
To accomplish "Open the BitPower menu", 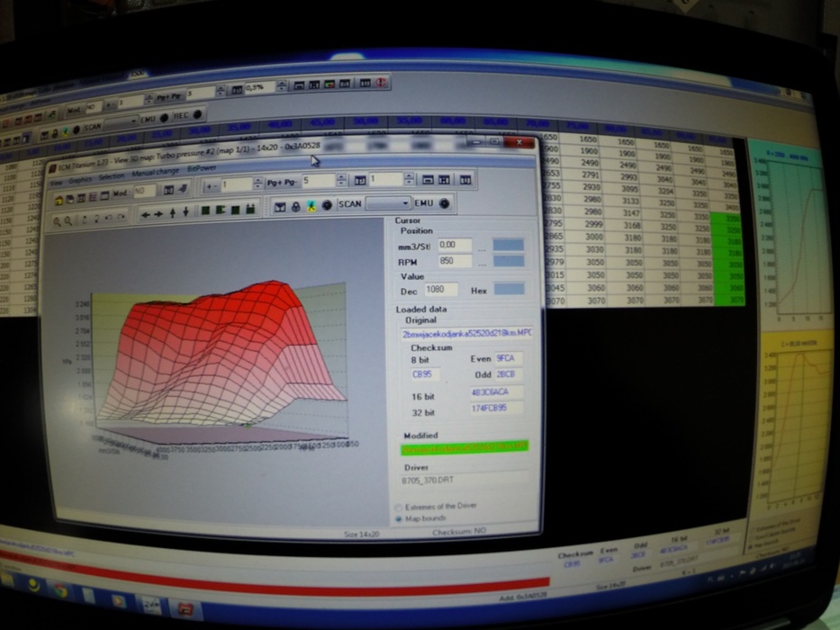I will 202,168.
